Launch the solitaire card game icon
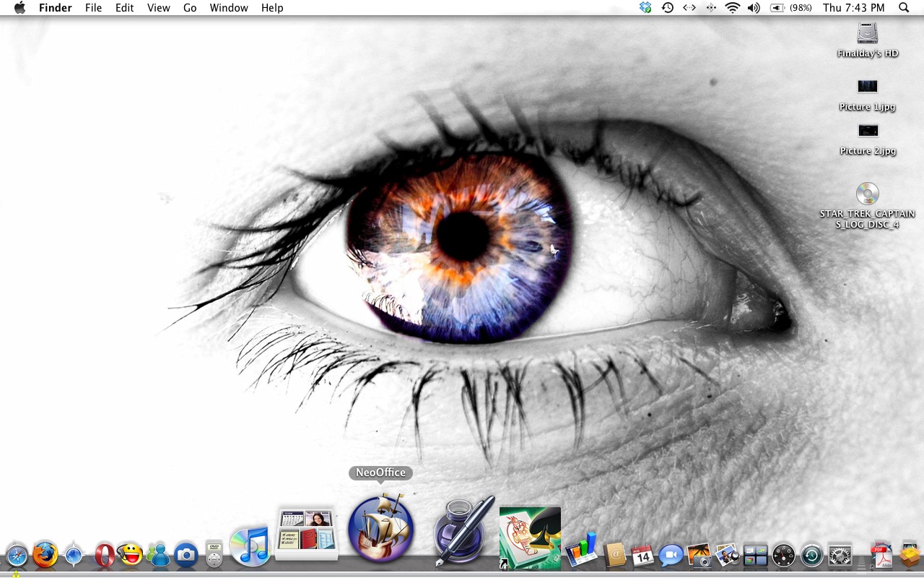The image size is (924, 578). 530,538
